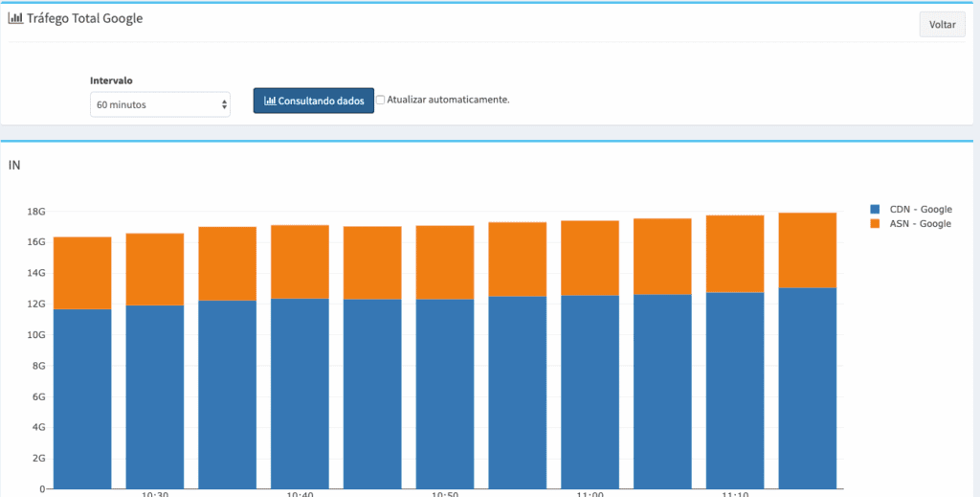Click the first blue CDN bar in chart
Screen dimensions: 980x497
point(82,399)
